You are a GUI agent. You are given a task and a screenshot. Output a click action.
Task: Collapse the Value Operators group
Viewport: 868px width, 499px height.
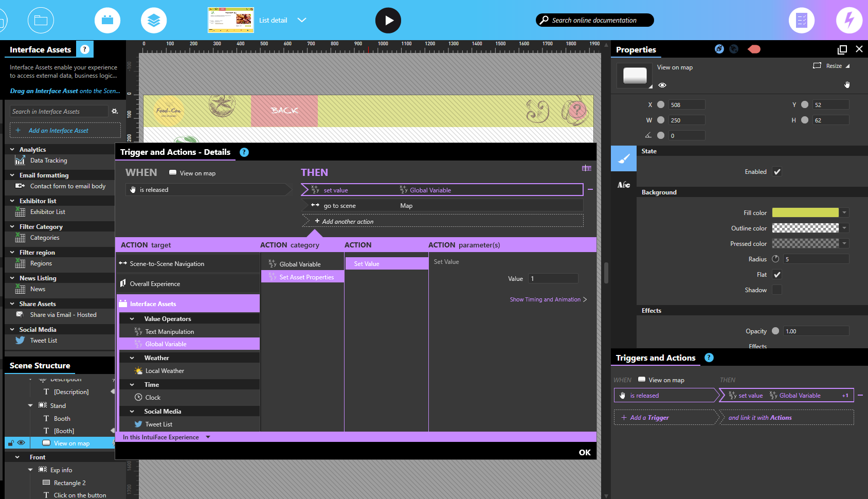tap(132, 319)
